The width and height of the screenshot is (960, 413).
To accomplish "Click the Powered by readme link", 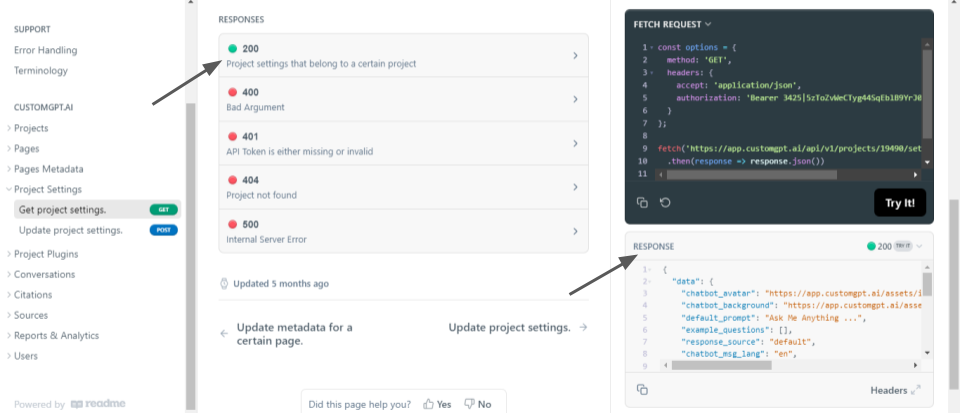I will pyautogui.click(x=70, y=404).
